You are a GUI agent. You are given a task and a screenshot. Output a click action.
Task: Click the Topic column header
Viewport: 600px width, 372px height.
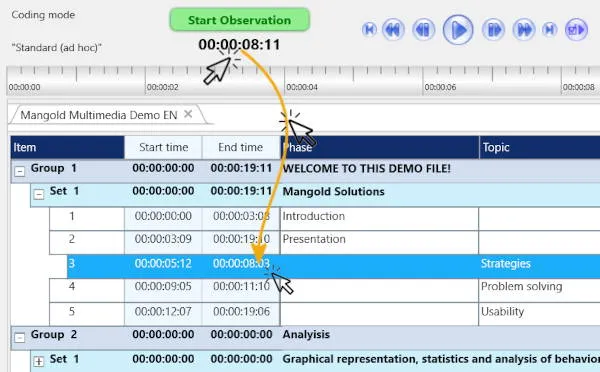(540, 147)
